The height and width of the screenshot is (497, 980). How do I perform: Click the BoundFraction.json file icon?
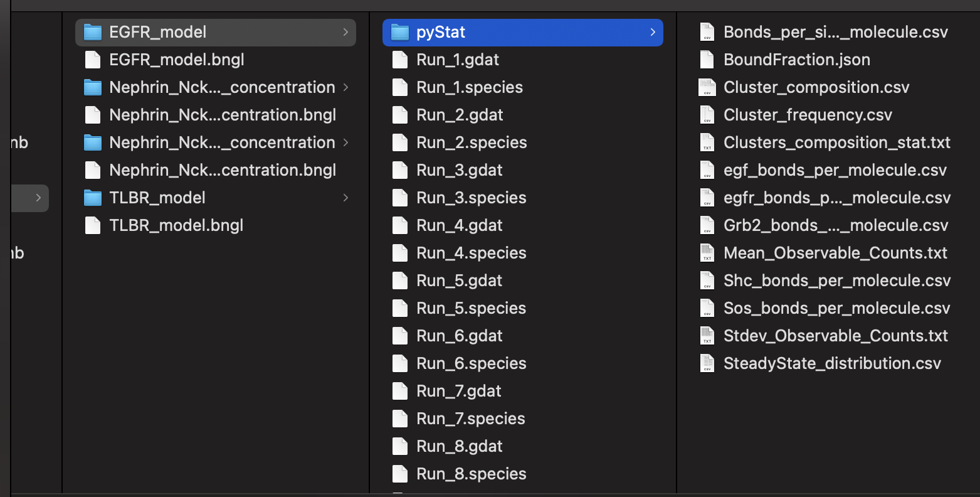coord(707,60)
